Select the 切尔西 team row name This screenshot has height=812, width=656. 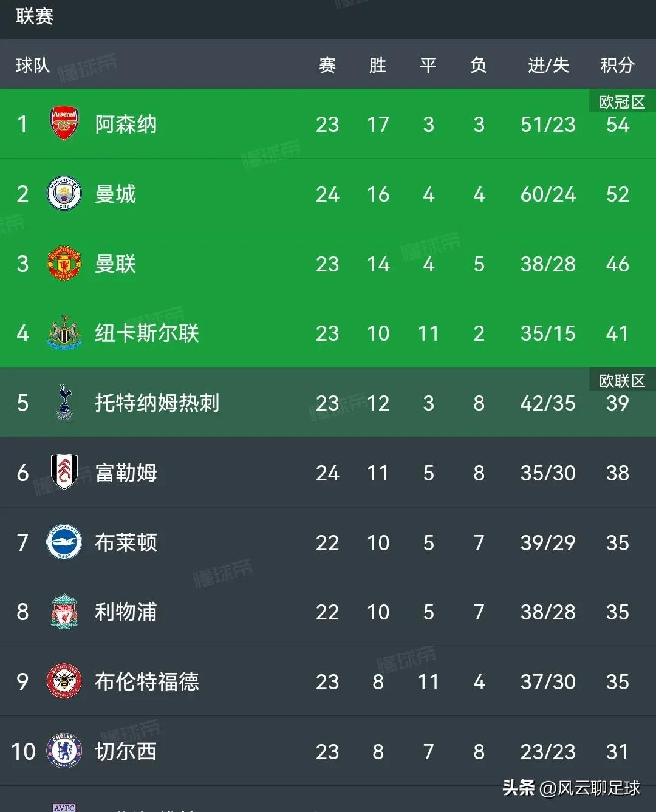(126, 752)
